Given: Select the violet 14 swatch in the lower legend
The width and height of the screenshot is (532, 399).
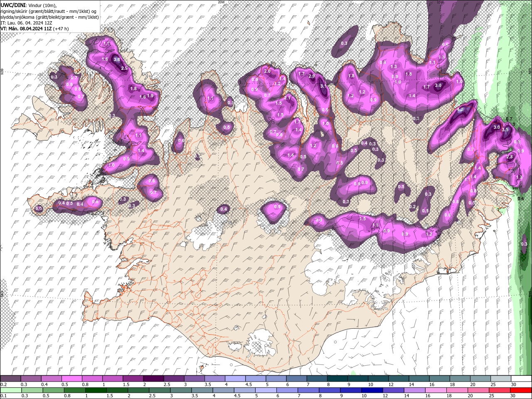Looking at the screenshot, I should coord(415,390).
